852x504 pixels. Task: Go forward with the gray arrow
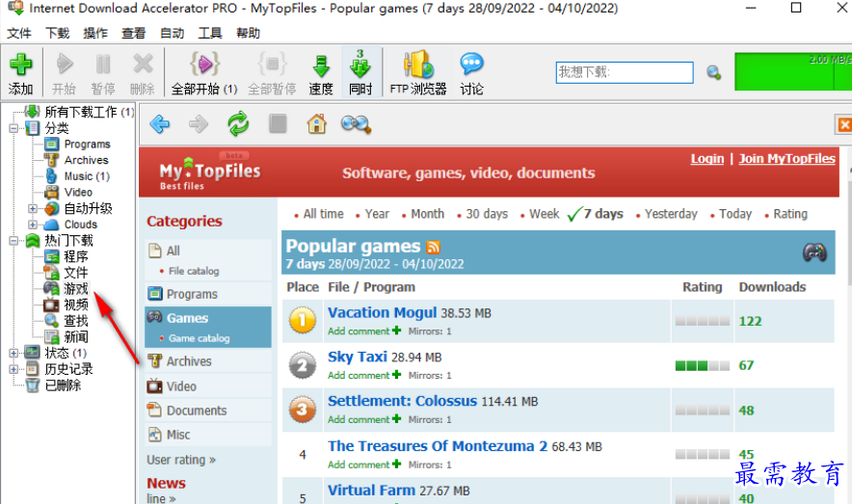tap(199, 124)
